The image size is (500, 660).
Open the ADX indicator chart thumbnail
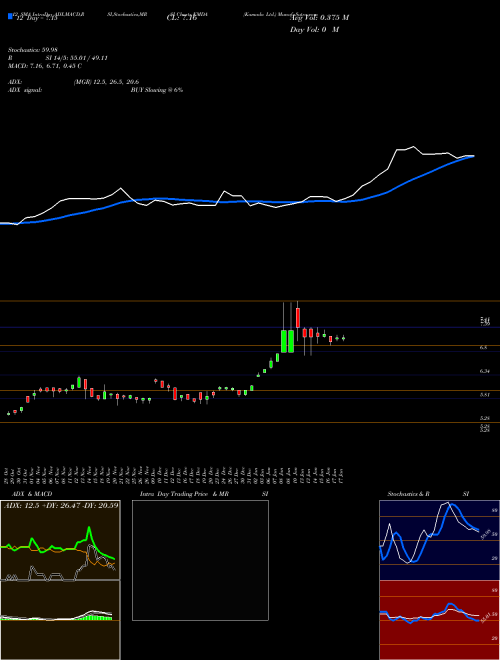(x=60, y=540)
